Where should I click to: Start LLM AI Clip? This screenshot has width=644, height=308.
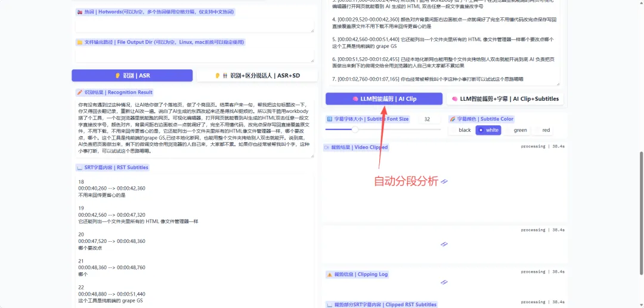(x=384, y=98)
